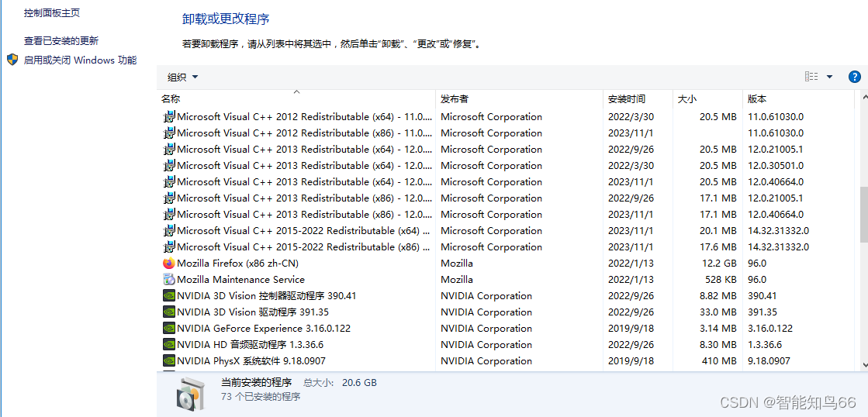Select Visual C++ 2015-2022 Redistributable (x64) name

[x=304, y=231]
